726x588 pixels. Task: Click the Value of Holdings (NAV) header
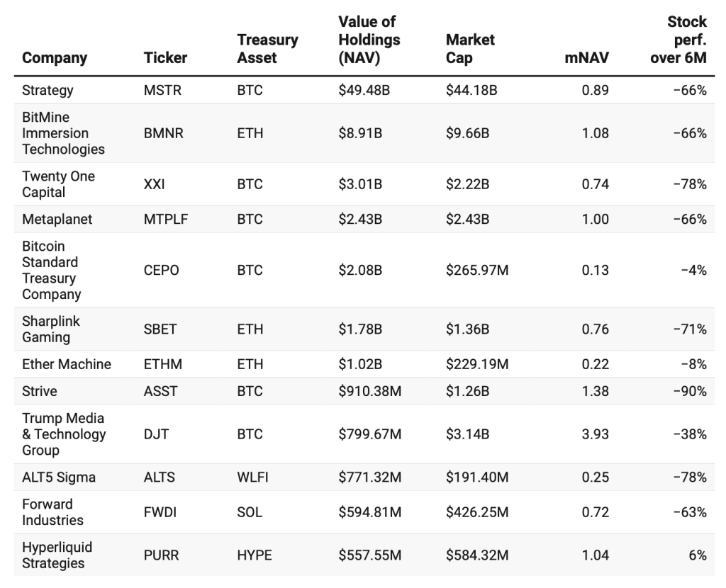click(369, 40)
